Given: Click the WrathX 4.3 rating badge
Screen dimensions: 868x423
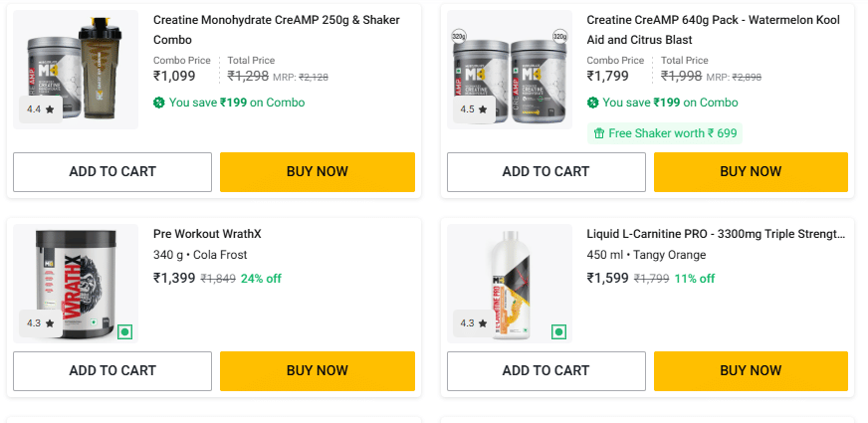Looking at the screenshot, I should [41, 323].
